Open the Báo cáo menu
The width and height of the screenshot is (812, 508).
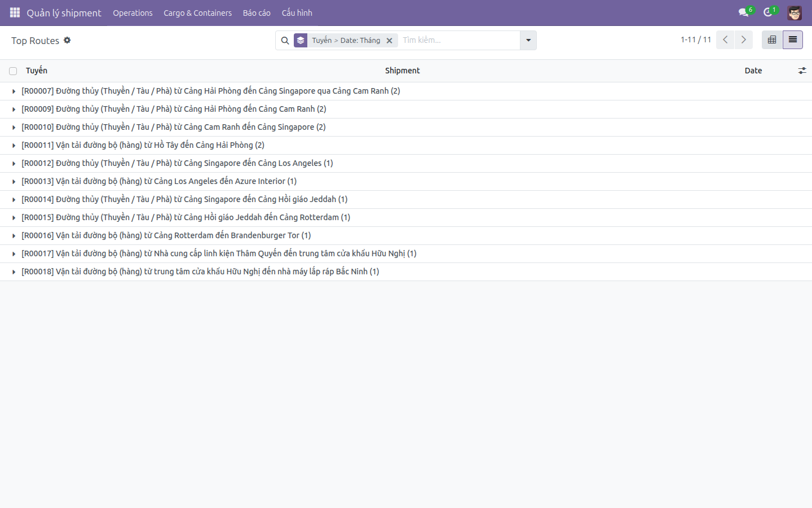click(x=257, y=12)
